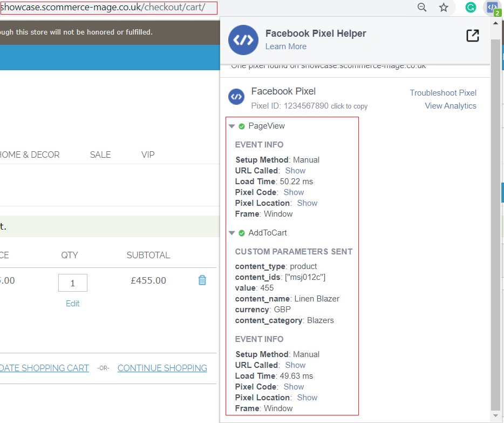Collapse the PageView event section
The height and width of the screenshot is (423, 504).
[232, 126]
